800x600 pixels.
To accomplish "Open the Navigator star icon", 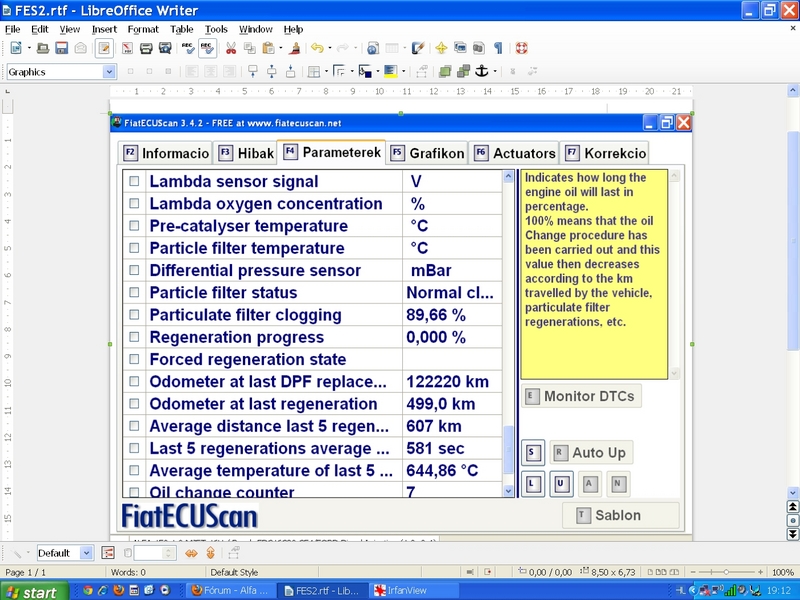I will click(441, 48).
